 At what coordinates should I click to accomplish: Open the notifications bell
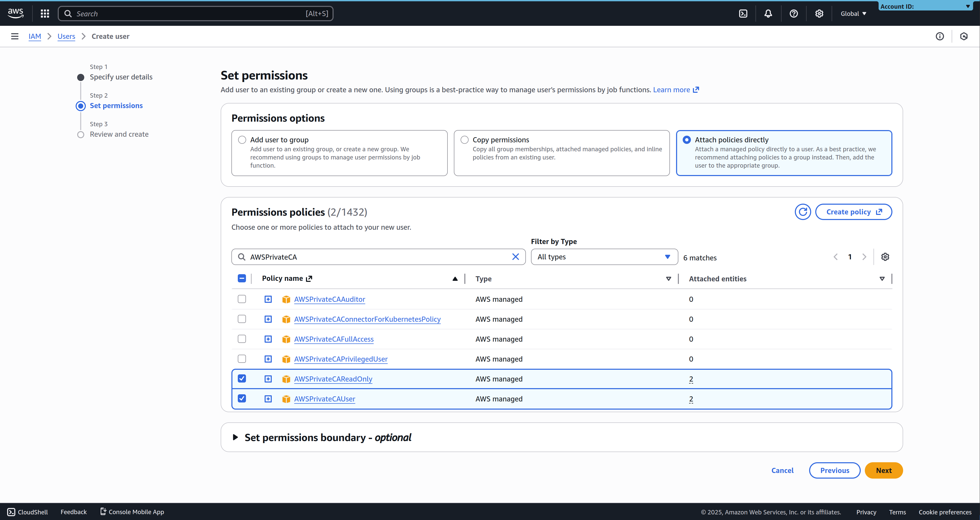coord(768,14)
